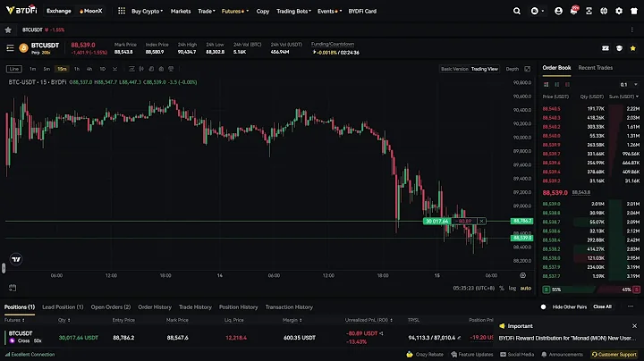644x361 pixels.
Task: Open the indicators icon in chart toolbar
Action: pos(131,69)
